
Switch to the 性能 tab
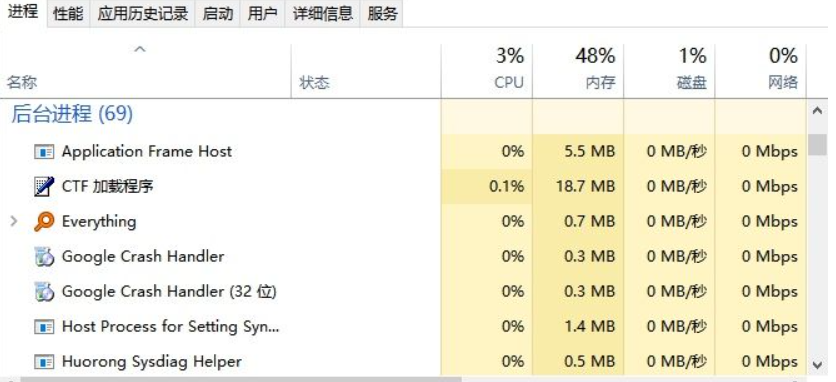[x=68, y=14]
